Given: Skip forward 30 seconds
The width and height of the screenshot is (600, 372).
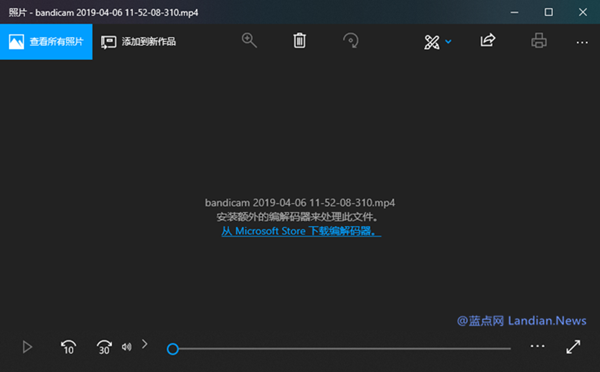Looking at the screenshot, I should 104,347.
